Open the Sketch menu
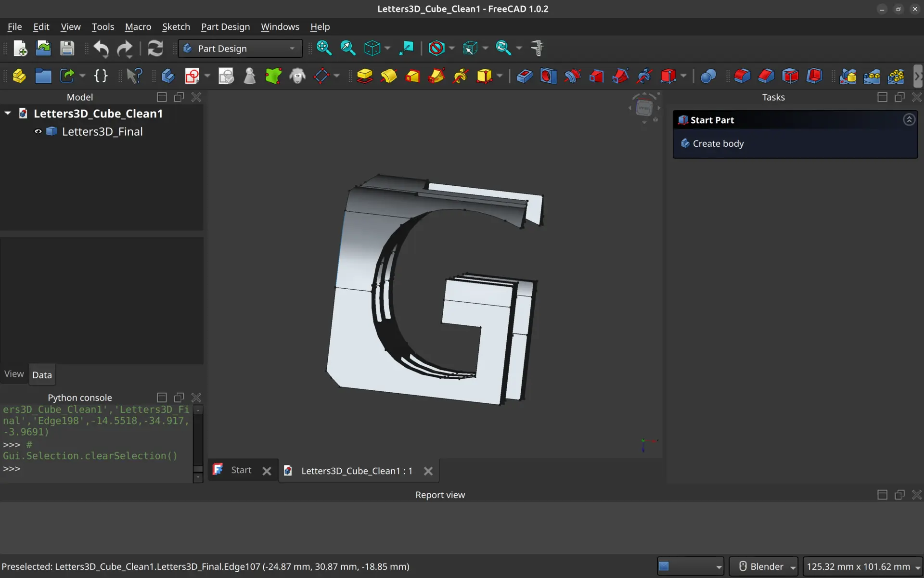This screenshot has height=578, width=924. 176,27
